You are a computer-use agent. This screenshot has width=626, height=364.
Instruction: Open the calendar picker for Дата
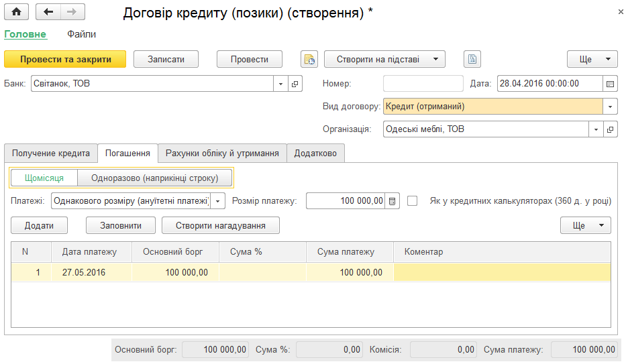(x=610, y=84)
